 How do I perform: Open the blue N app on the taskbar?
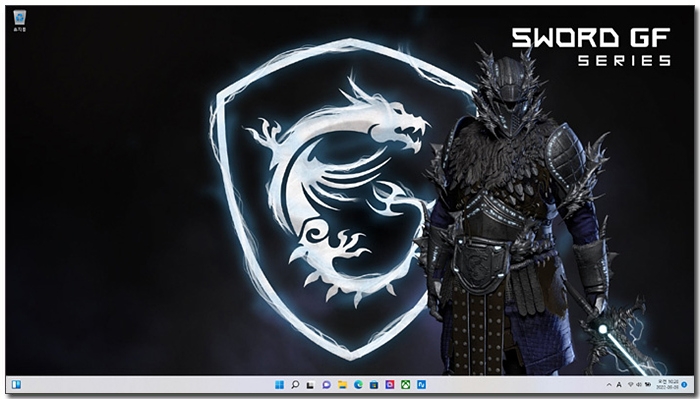(421, 384)
